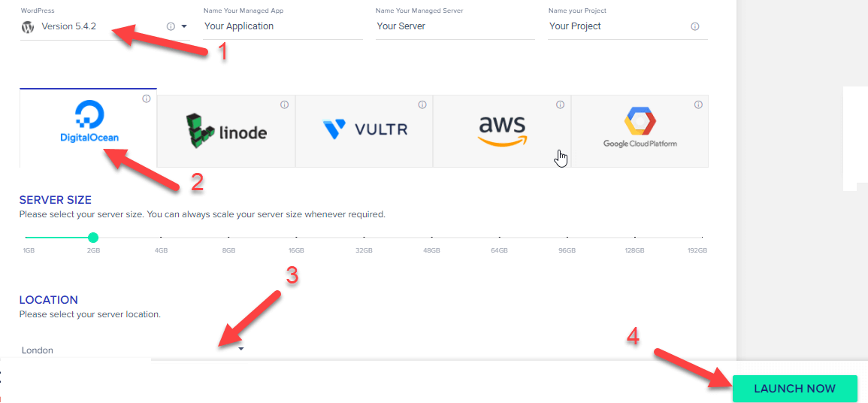Click the 2GB server size slider handle

coord(93,238)
